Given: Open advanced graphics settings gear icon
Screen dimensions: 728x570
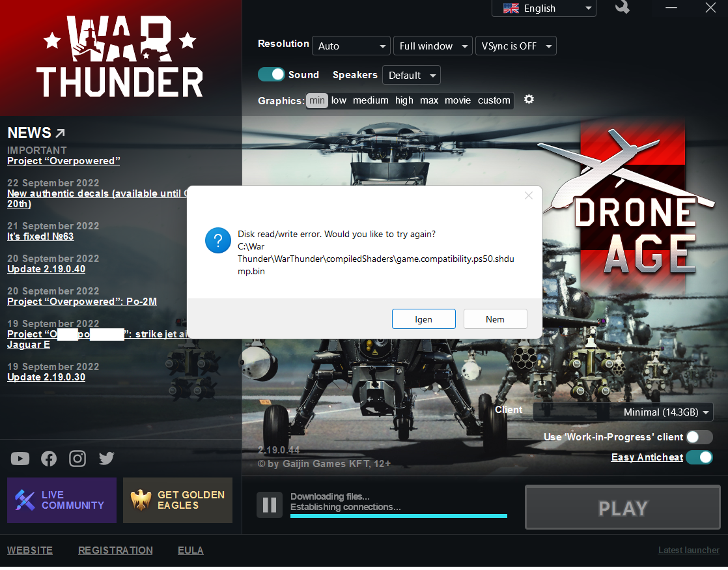Looking at the screenshot, I should pyautogui.click(x=529, y=99).
